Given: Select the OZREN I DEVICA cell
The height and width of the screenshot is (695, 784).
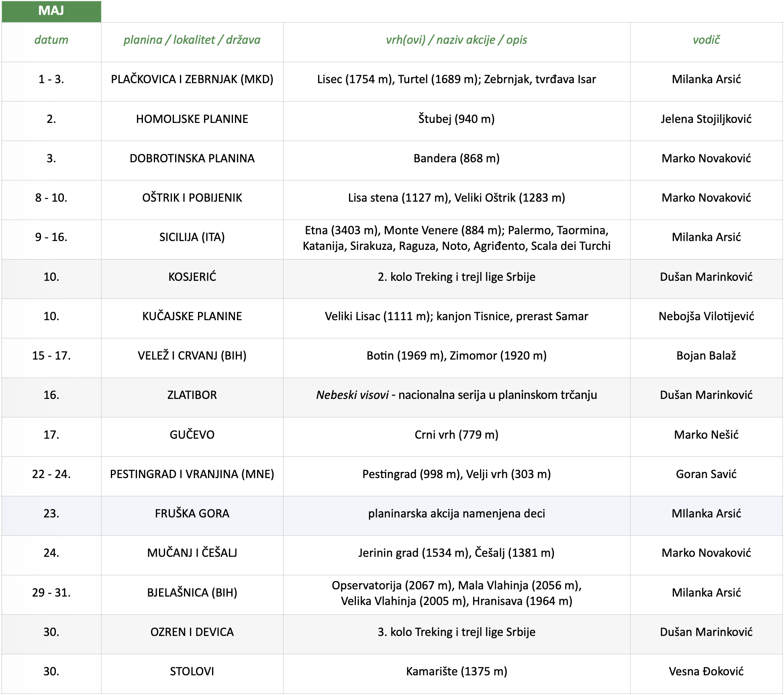Looking at the screenshot, I should 192,632.
